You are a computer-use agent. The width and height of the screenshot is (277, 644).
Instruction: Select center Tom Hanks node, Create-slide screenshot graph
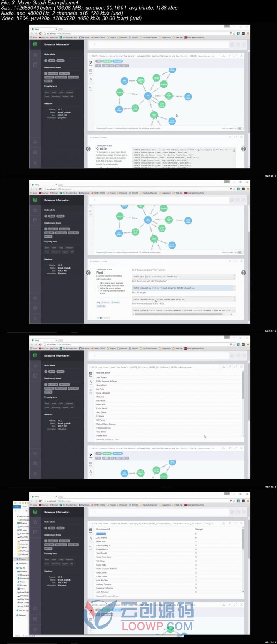click(x=147, y=96)
